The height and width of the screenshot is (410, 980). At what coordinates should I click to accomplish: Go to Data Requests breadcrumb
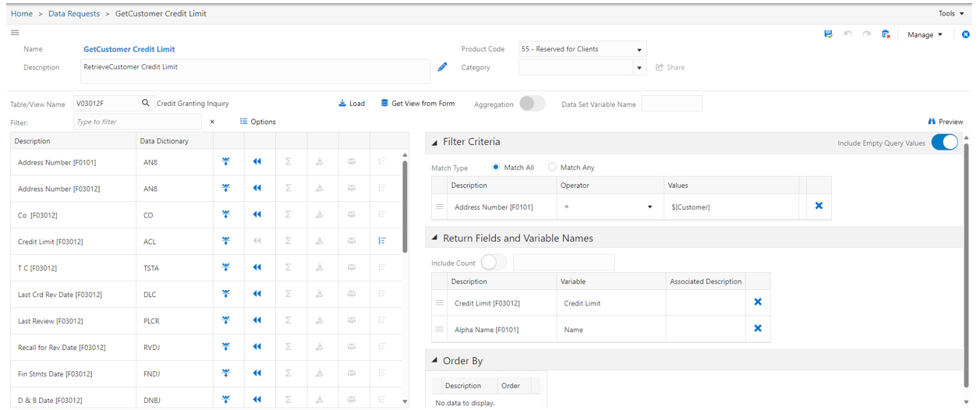pos(74,13)
